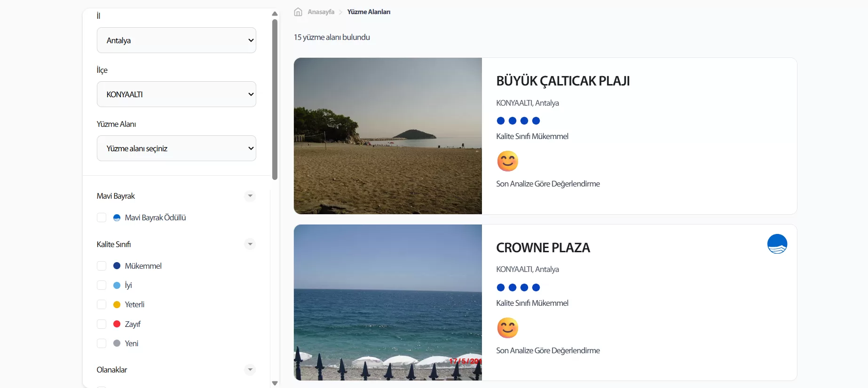Click the Mavi Bayrak Ödüllü flag icon
868x388 pixels.
[x=117, y=217]
